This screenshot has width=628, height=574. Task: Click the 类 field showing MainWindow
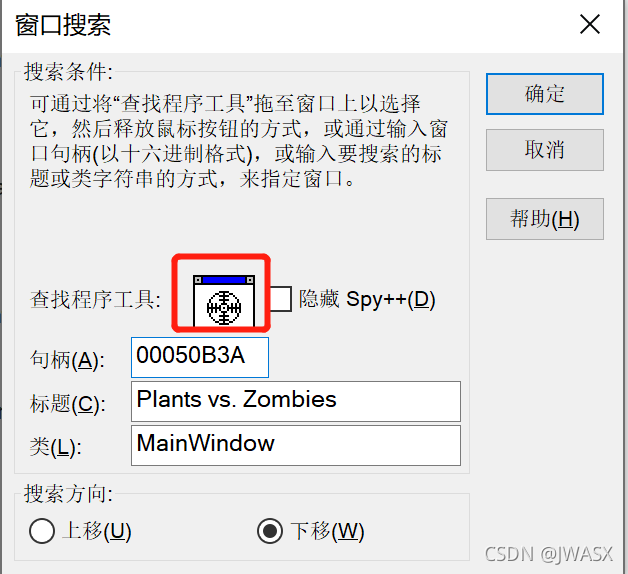pyautogui.click(x=296, y=445)
